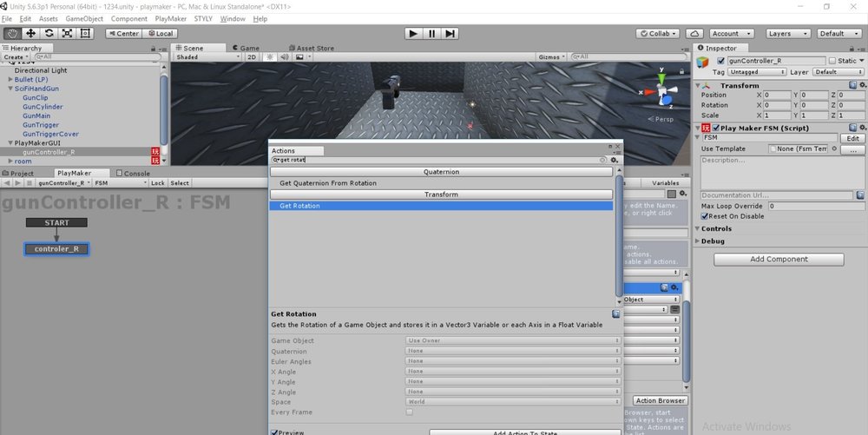868x435 pixels.
Task: Click the Add Component button
Action: [x=779, y=259]
